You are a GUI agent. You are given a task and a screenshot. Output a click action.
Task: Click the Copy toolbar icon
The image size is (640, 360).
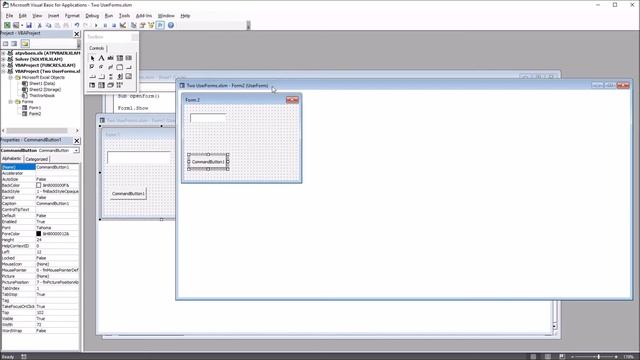48,25
